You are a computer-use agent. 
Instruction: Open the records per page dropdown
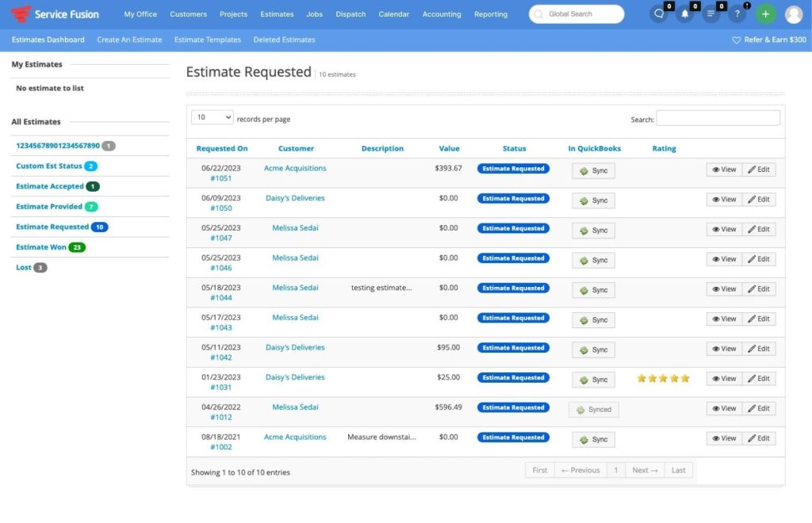tap(213, 117)
